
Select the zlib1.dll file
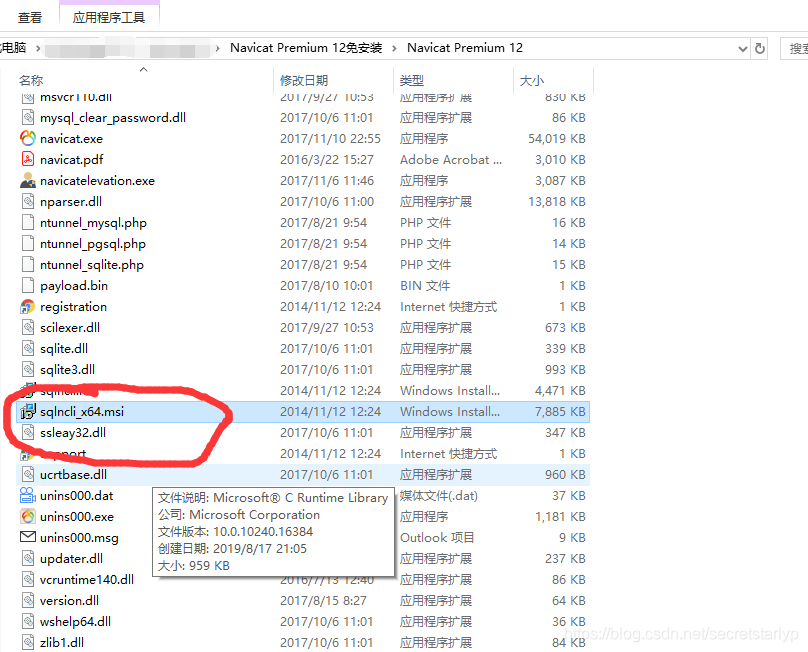[x=53, y=641]
